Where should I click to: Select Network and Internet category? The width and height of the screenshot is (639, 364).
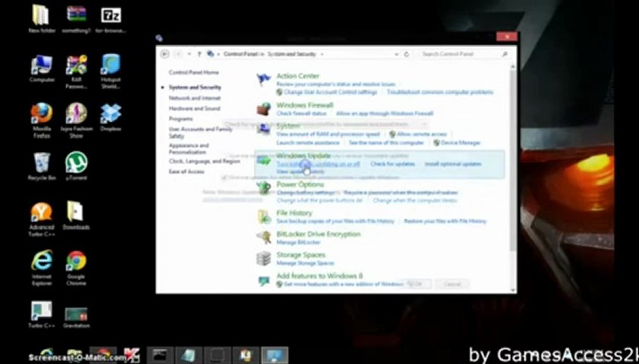pyautogui.click(x=195, y=98)
